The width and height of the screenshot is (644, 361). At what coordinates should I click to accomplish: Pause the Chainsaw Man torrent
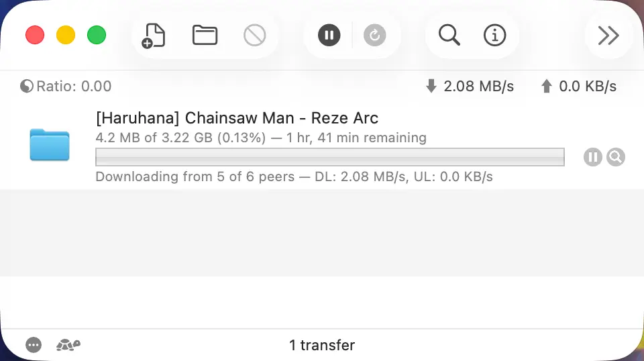click(x=592, y=157)
